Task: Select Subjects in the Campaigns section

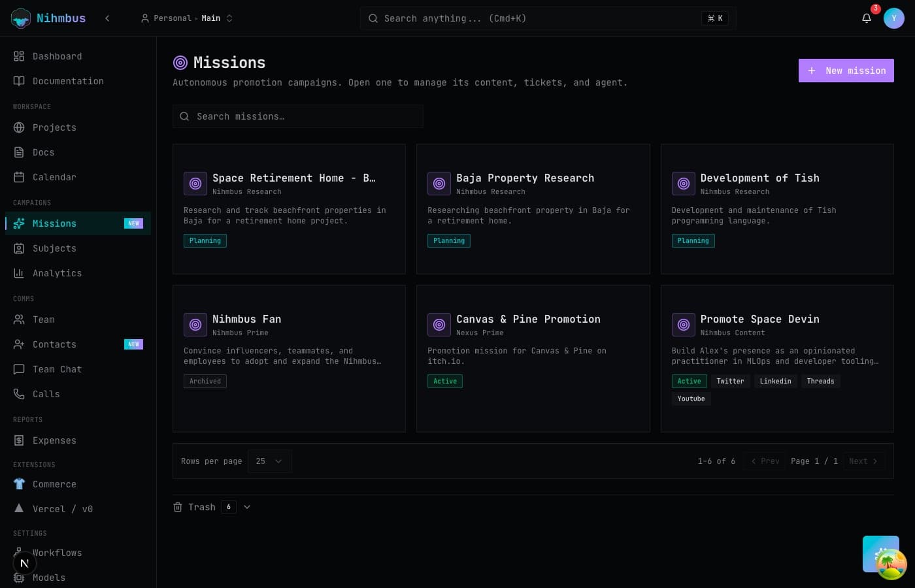Action: tap(78, 248)
